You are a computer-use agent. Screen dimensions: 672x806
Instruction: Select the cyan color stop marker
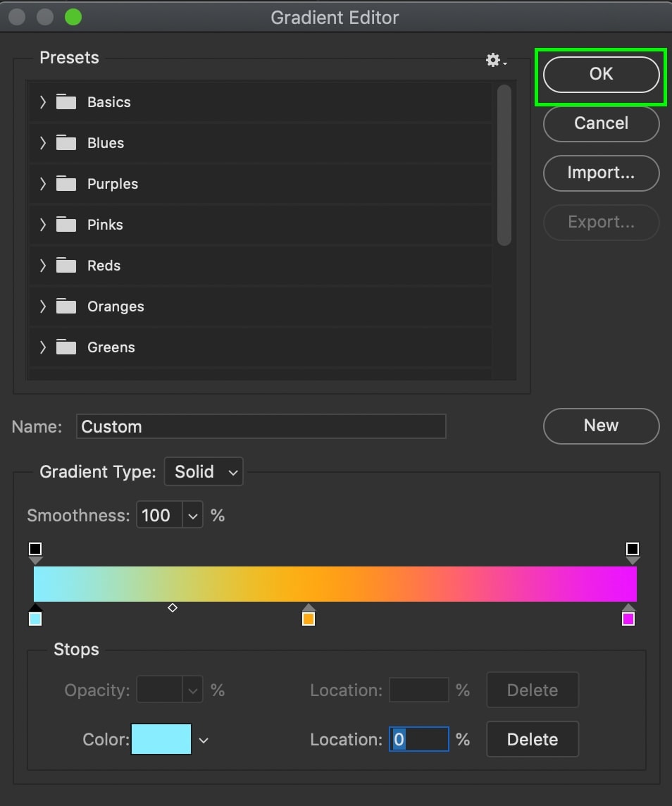pos(35,616)
